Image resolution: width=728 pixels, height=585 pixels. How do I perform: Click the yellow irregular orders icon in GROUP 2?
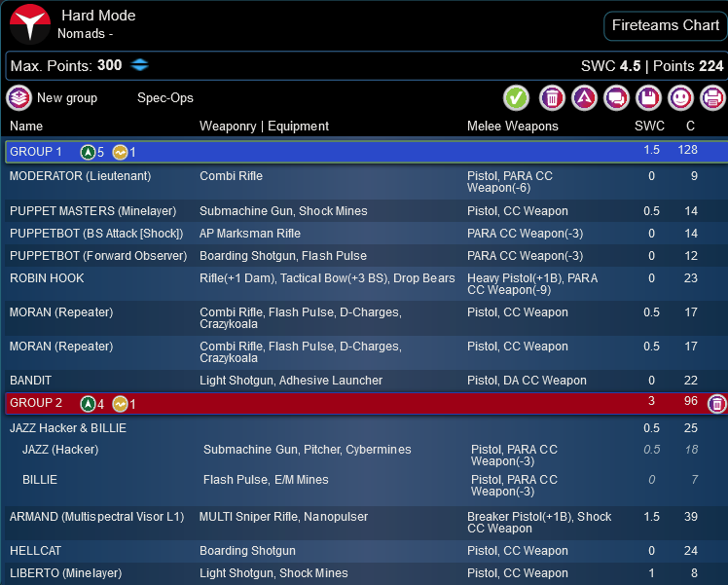pos(121,404)
